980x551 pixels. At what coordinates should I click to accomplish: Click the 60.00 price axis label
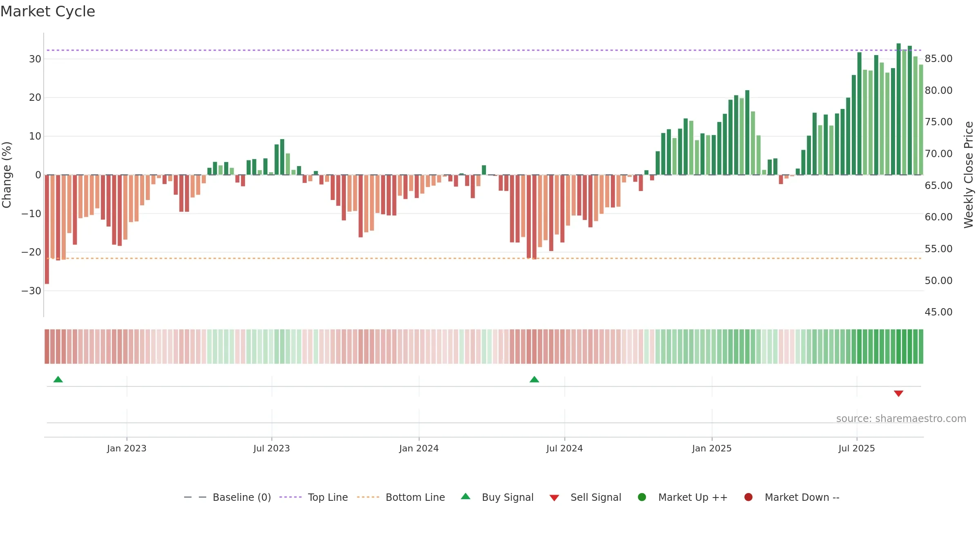pos(938,217)
